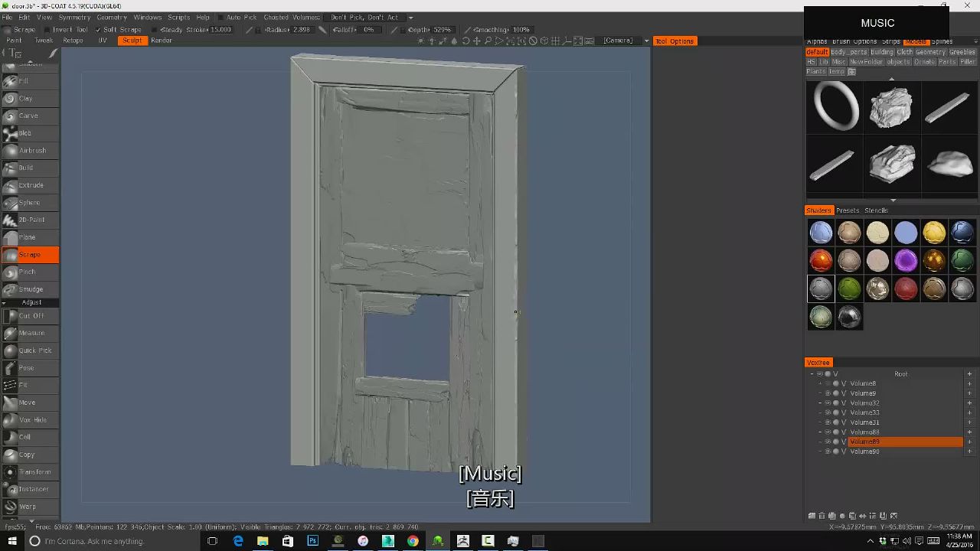The image size is (980, 551).
Task: Open the Greebles models folder
Action: 962,52
